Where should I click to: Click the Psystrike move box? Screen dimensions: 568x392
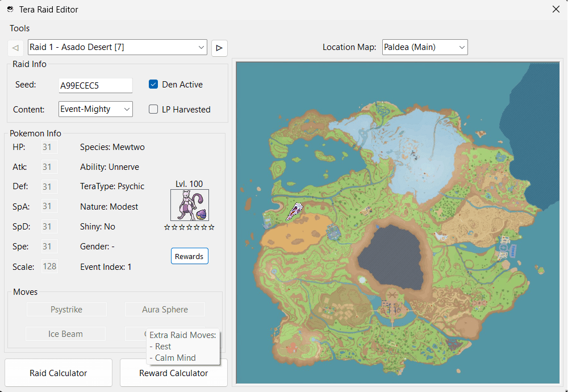66,310
